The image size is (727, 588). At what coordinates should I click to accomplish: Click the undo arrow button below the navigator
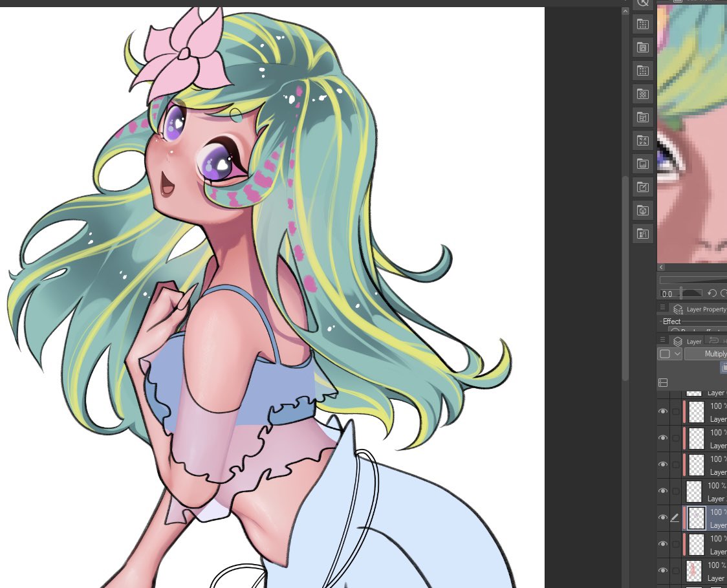(711, 294)
